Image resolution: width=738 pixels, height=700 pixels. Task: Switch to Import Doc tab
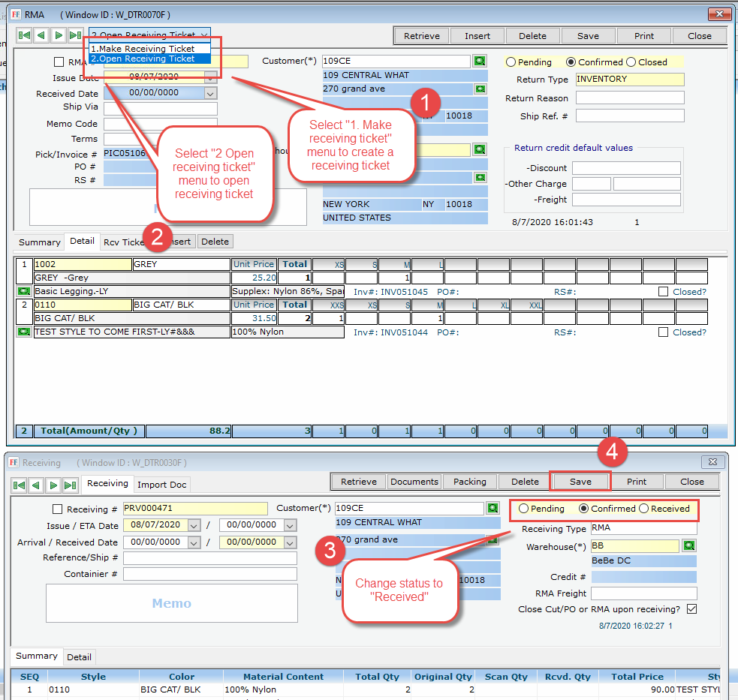click(162, 484)
